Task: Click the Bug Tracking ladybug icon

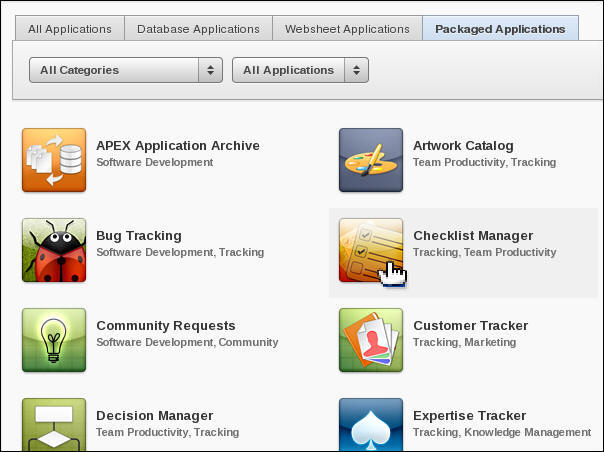Action: (x=54, y=250)
